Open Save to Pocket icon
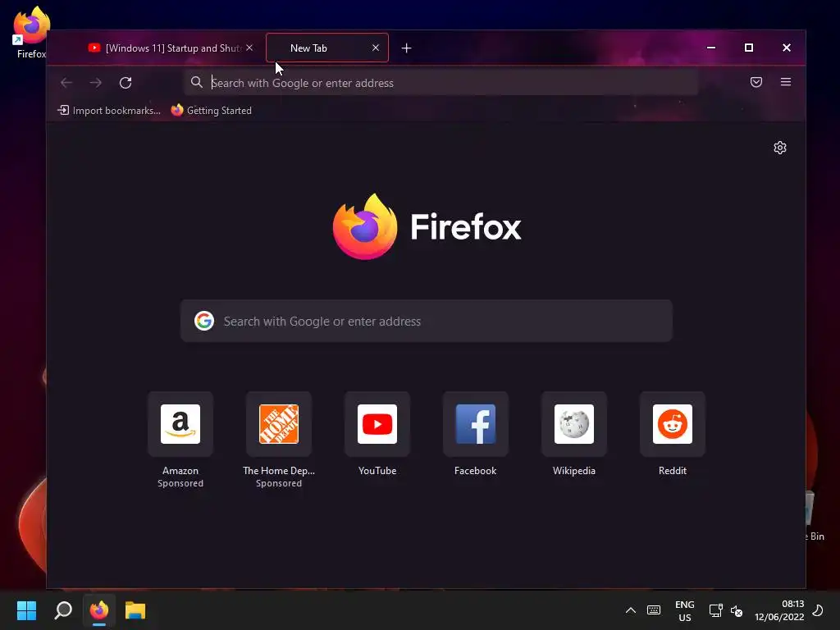 tap(756, 82)
